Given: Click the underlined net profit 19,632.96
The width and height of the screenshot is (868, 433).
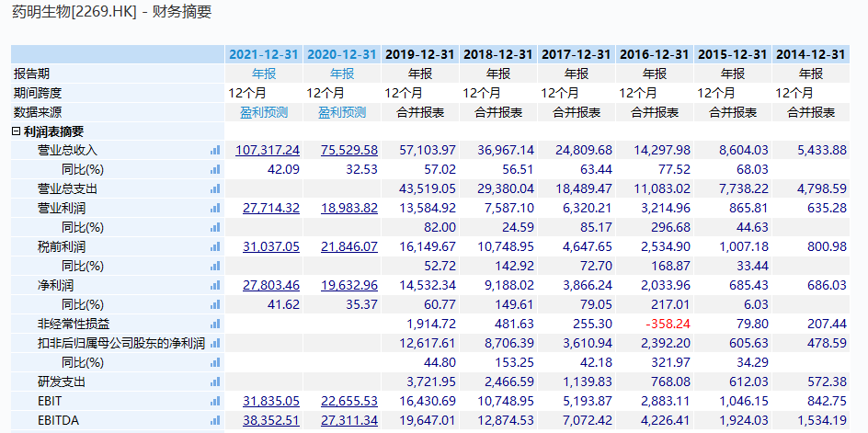Looking at the screenshot, I should pyautogui.click(x=348, y=285).
